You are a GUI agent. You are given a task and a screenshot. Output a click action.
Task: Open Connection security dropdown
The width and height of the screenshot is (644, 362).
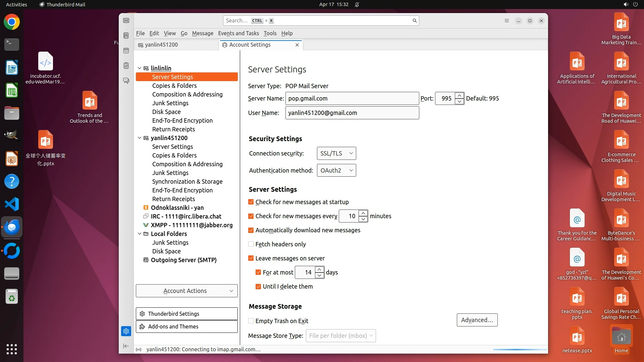pyautogui.click(x=336, y=153)
